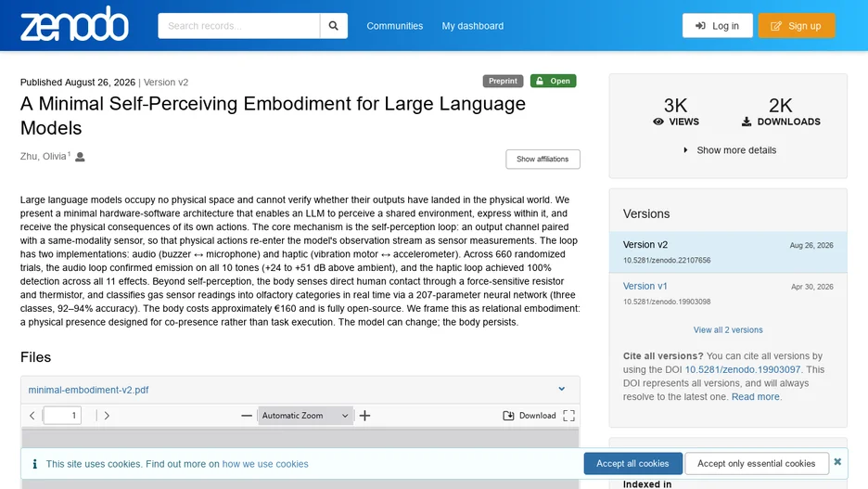Click the 3K views count
Viewport: 868px width, 489px height.
pos(675,105)
